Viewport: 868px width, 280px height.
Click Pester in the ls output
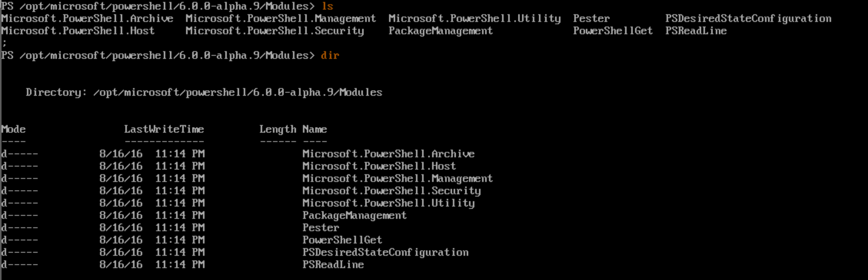pos(591,18)
